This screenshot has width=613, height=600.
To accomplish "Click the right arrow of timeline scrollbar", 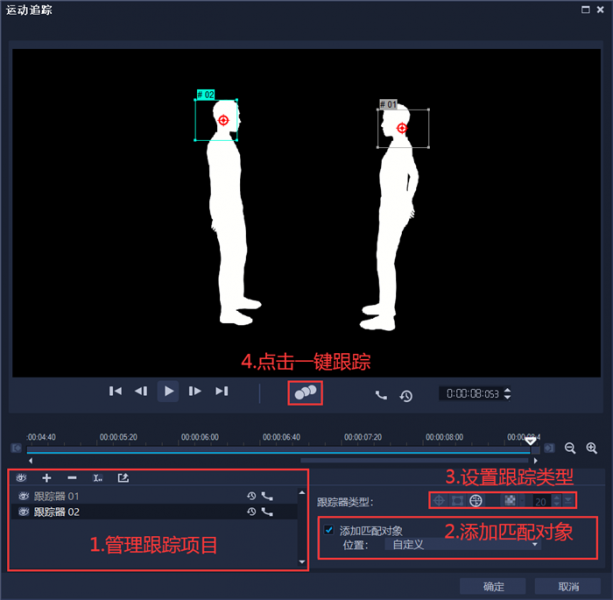I will click(535, 461).
